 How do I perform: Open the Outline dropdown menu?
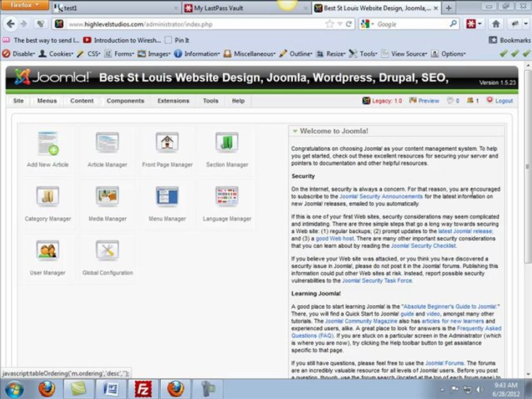click(x=296, y=54)
